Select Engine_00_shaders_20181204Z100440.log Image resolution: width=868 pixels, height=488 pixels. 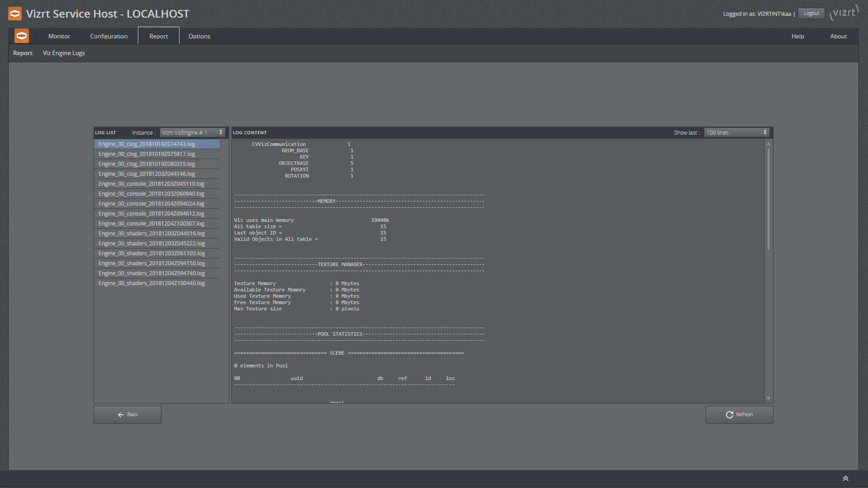152,283
